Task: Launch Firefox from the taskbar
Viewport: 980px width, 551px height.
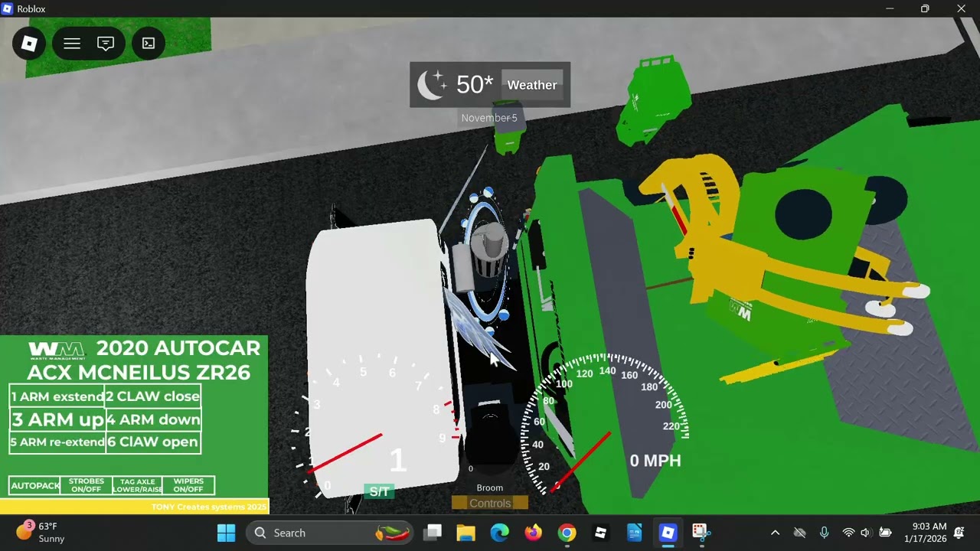Action: pyautogui.click(x=533, y=533)
